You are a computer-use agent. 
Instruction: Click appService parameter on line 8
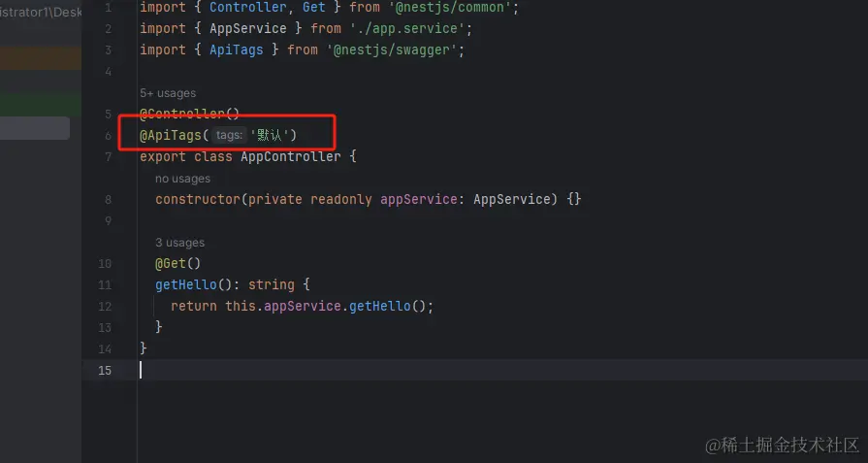pyautogui.click(x=419, y=199)
